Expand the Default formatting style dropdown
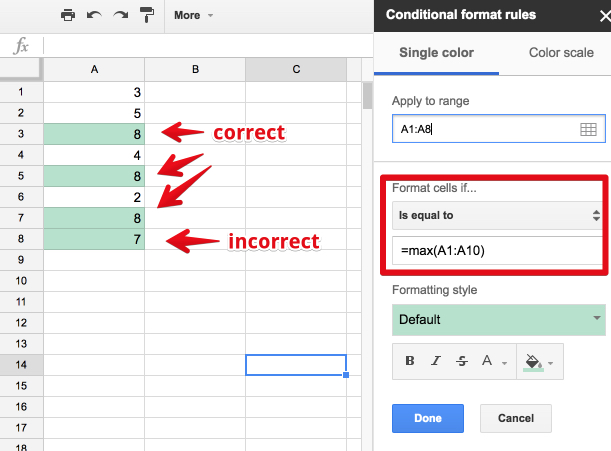The height and width of the screenshot is (451, 611). click(x=499, y=320)
